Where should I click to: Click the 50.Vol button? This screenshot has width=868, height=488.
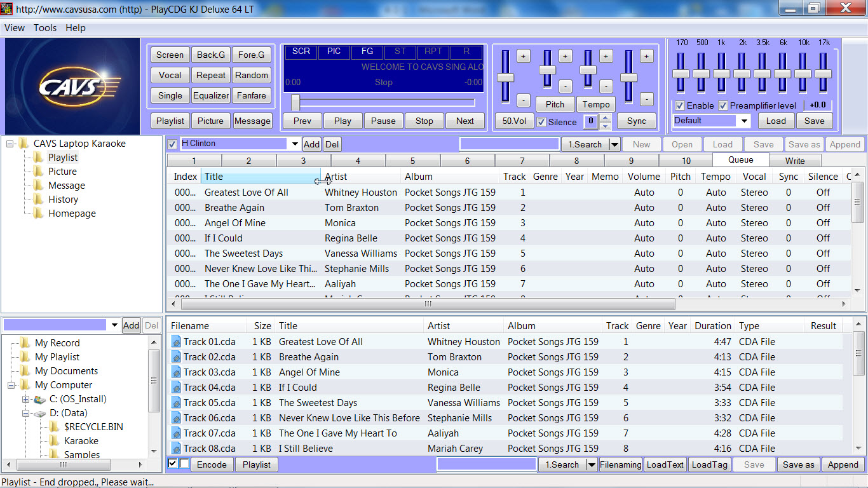(x=514, y=121)
